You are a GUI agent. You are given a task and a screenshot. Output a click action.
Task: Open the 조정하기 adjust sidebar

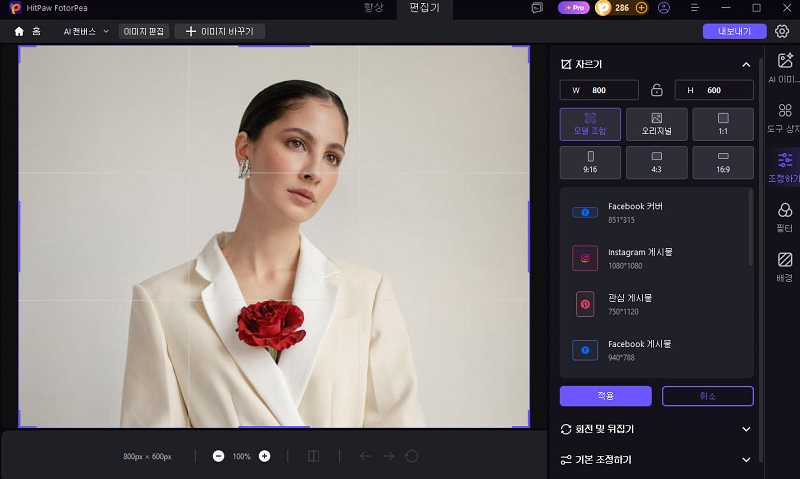click(x=784, y=167)
